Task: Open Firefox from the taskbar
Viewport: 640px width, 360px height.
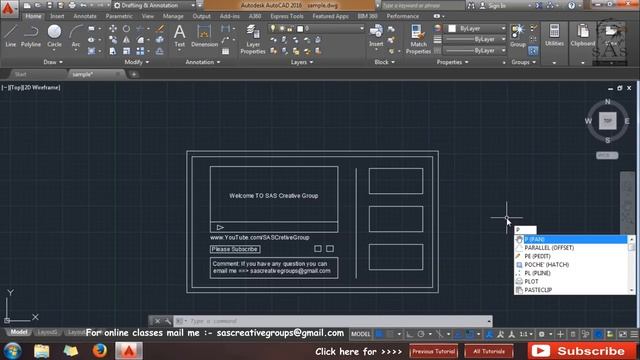Action: click(x=99, y=351)
